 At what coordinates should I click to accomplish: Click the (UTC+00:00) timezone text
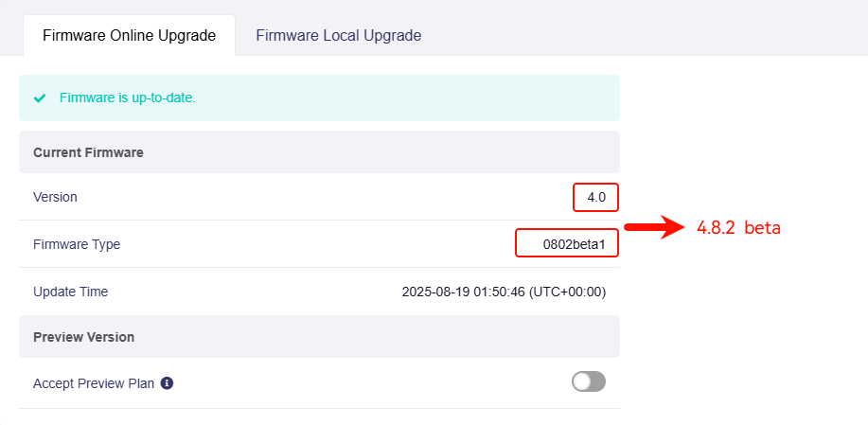(567, 292)
